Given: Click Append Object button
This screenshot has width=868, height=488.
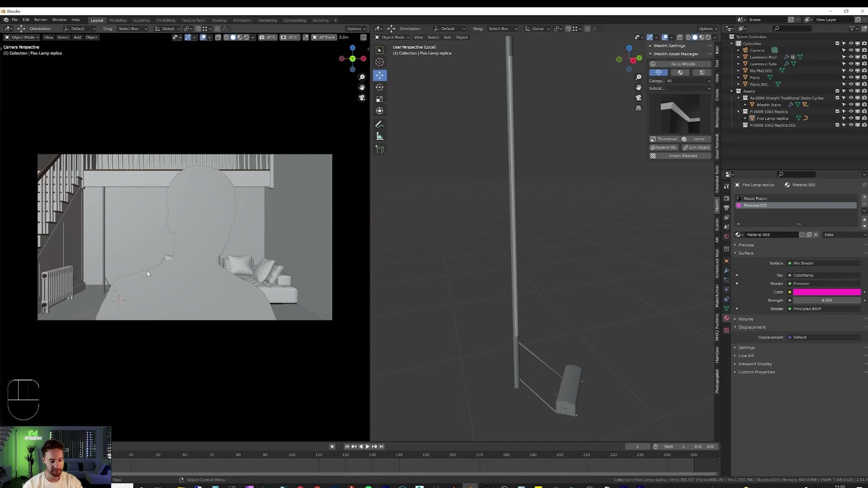Looking at the screenshot, I should tap(664, 147).
